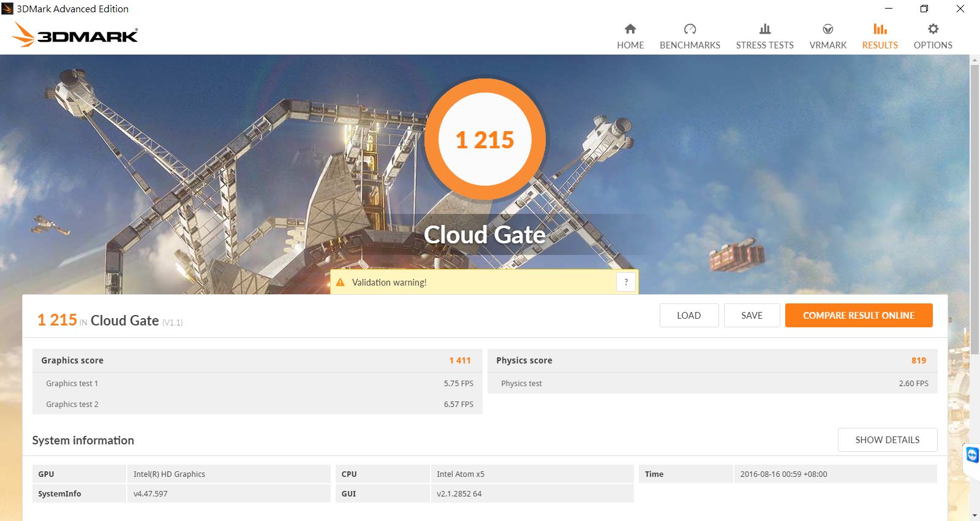
Task: Click the scrollbar down arrow
Action: coord(974,515)
